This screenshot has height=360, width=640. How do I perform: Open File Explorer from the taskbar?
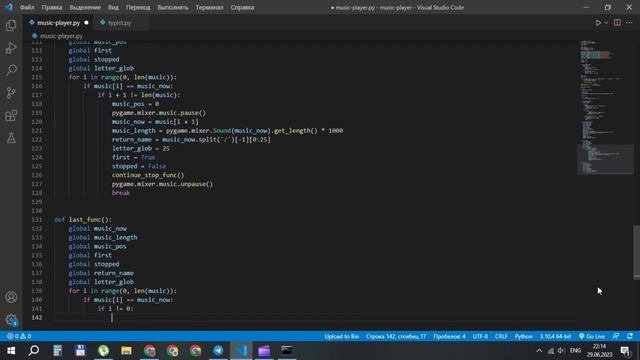pos(126,351)
